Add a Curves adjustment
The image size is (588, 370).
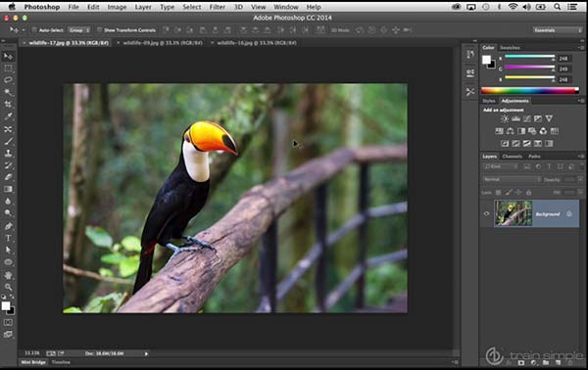click(527, 118)
